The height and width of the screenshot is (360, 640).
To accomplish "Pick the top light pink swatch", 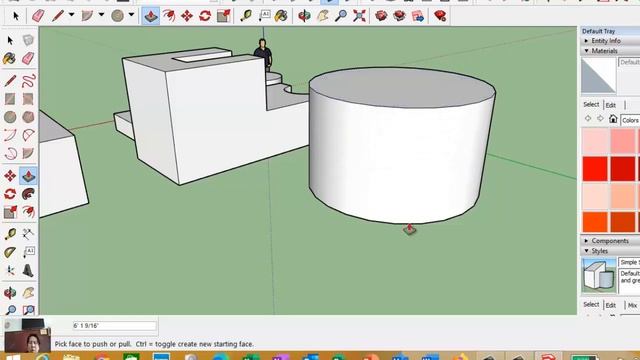I will pos(595,141).
